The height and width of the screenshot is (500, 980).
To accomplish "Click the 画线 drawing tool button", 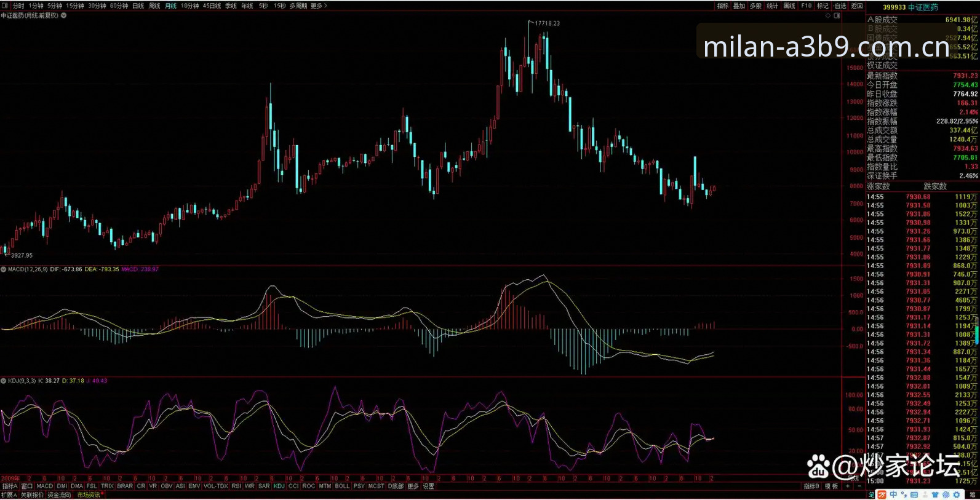I will point(789,6).
